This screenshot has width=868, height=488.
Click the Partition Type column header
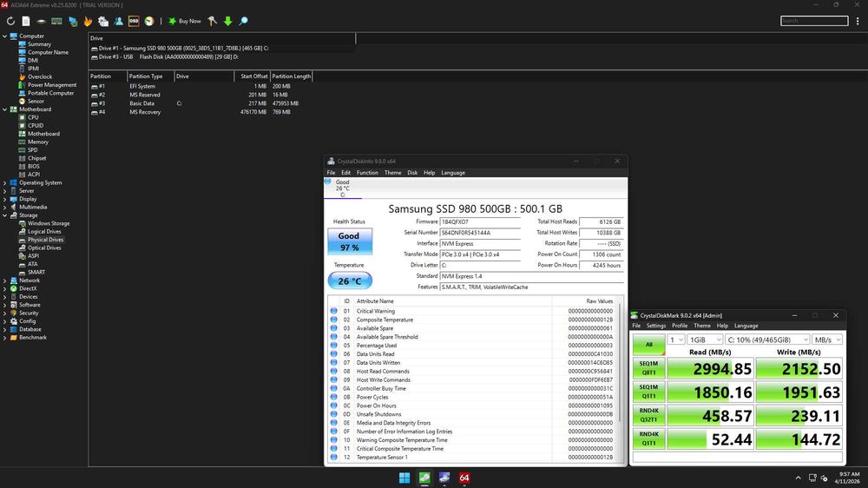[x=150, y=76]
